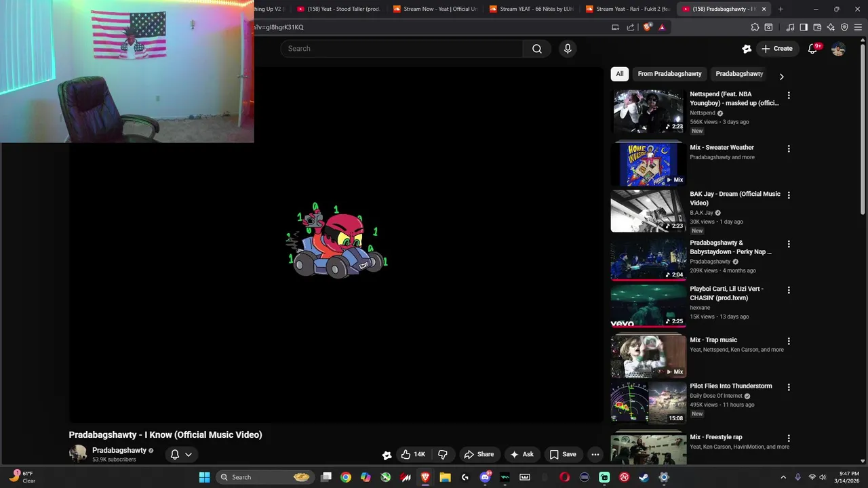
Task: Dislike the video with thumbs down
Action: tap(443, 454)
